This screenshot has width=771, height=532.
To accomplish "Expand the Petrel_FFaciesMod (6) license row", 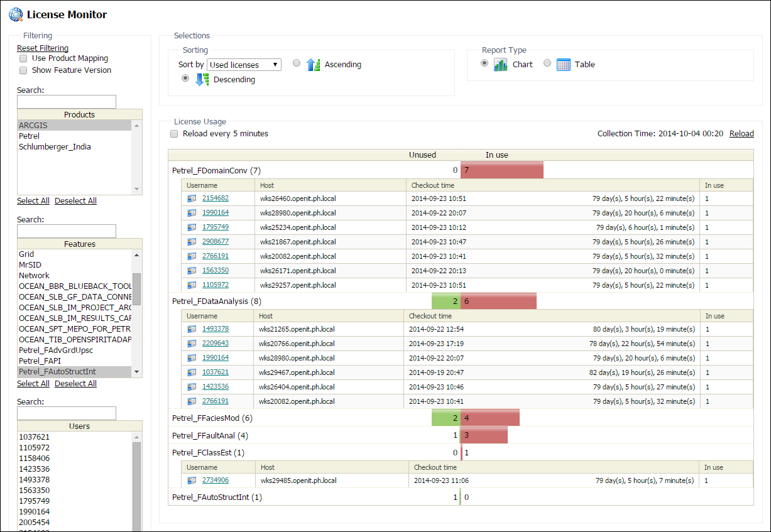I will coord(212,418).
